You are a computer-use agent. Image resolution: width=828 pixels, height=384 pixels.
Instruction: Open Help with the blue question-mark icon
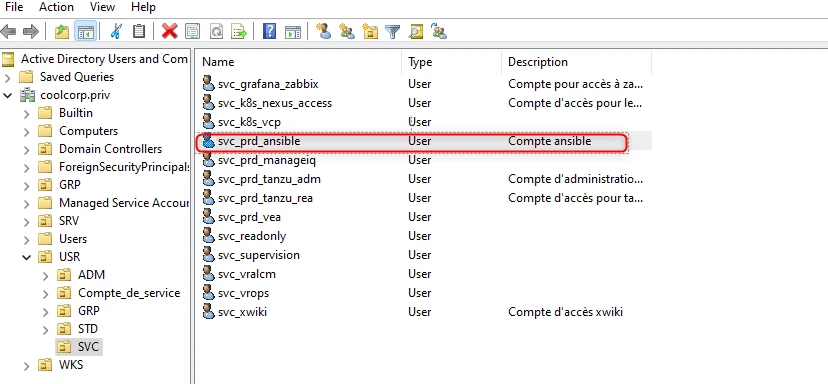pos(269,32)
